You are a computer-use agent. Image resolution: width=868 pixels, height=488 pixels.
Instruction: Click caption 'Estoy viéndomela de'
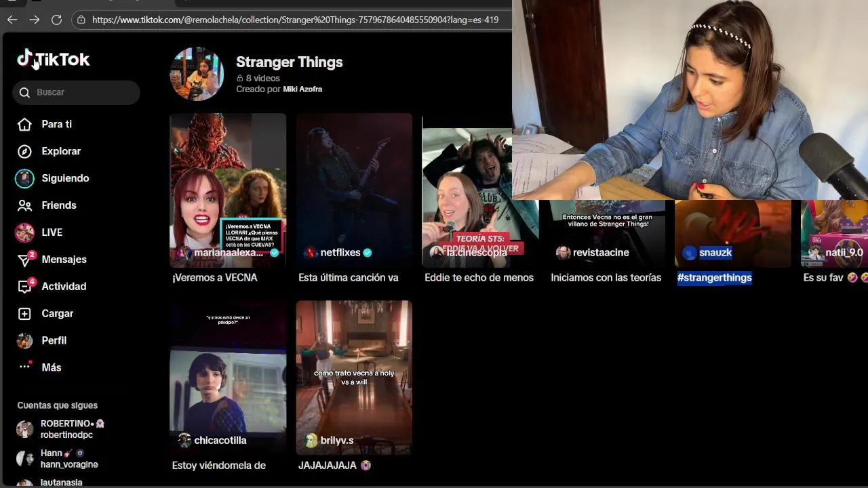pos(219,466)
